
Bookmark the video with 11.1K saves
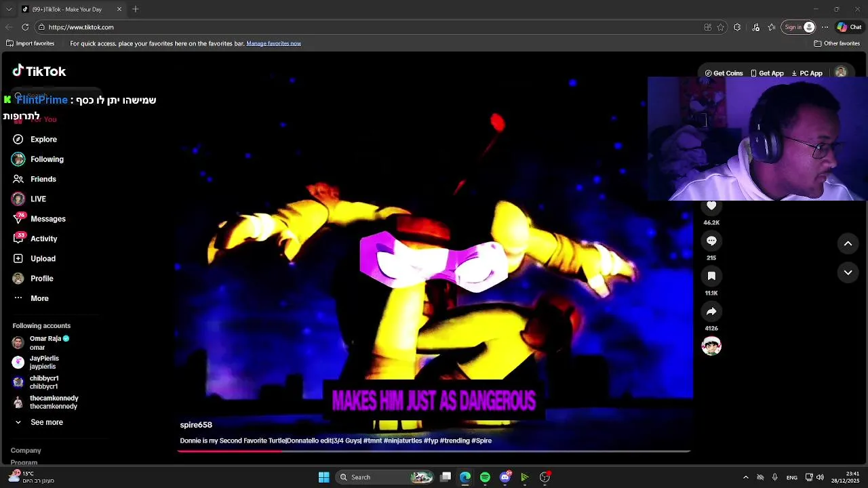[x=711, y=276]
